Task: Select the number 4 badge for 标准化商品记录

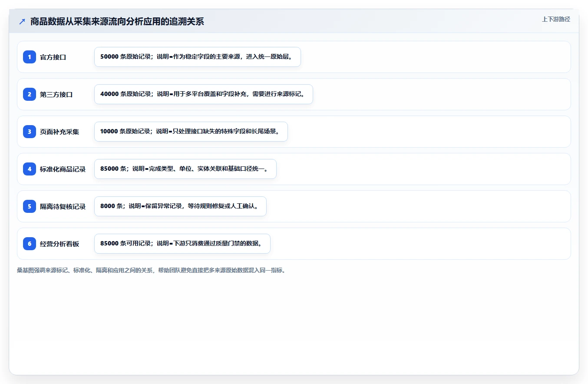Action: pyautogui.click(x=30, y=169)
